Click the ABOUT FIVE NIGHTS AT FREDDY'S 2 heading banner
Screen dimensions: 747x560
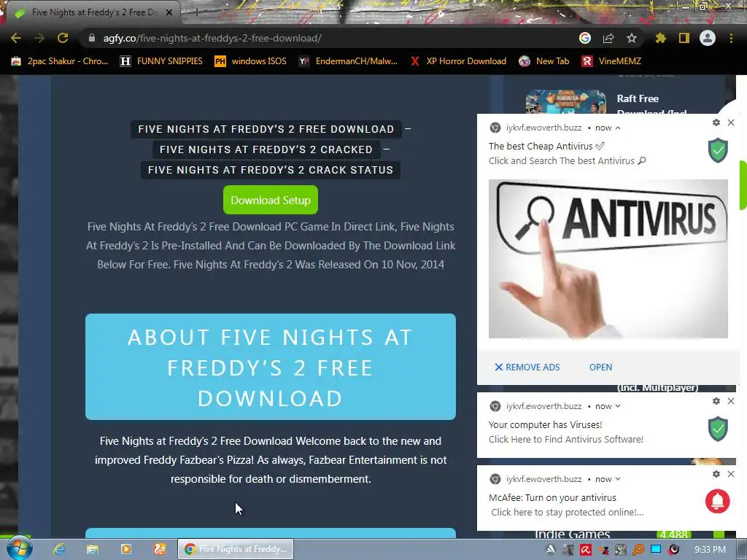(271, 367)
